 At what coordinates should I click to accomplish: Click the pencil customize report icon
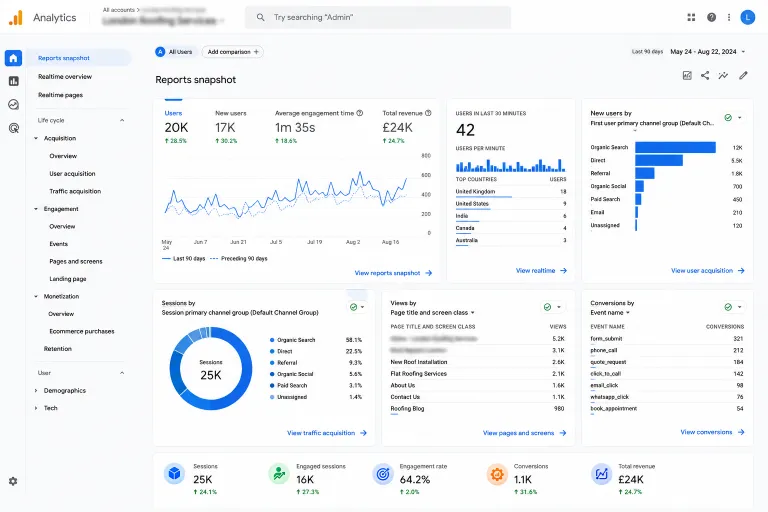(x=744, y=75)
